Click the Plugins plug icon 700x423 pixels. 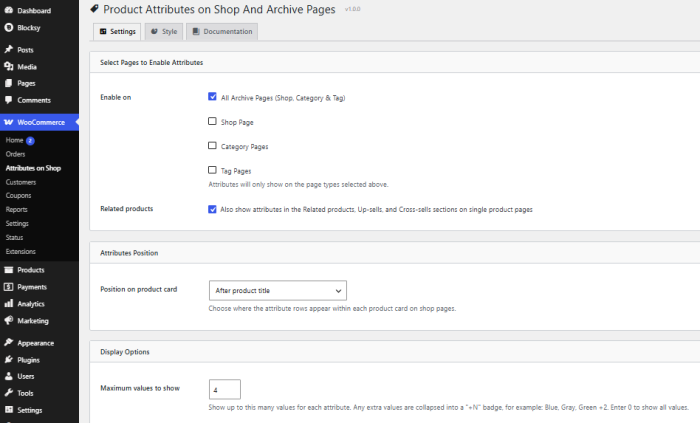pos(8,359)
